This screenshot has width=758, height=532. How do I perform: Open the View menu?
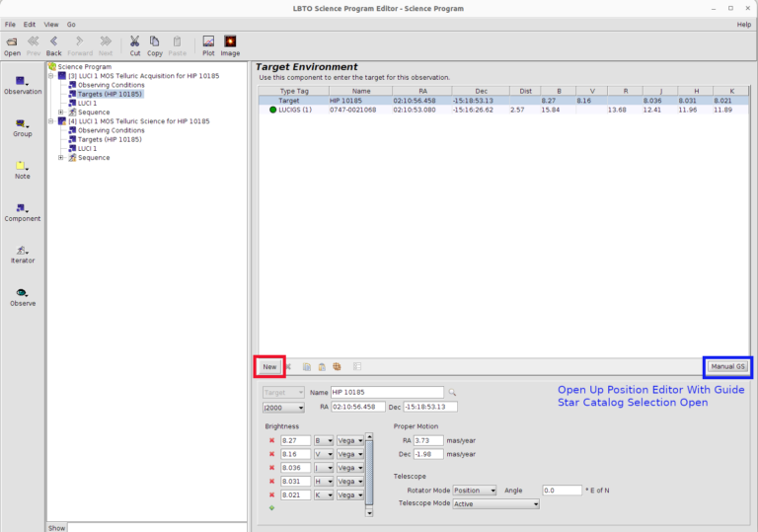pos(51,24)
